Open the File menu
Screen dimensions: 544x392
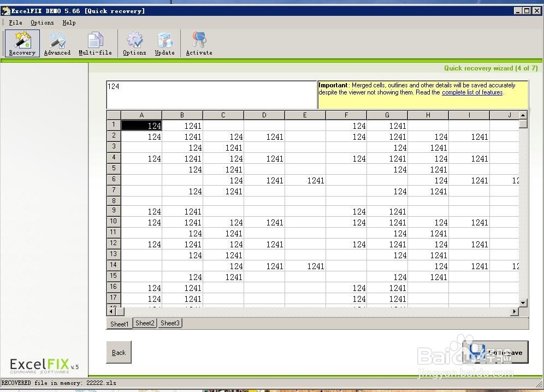15,22
